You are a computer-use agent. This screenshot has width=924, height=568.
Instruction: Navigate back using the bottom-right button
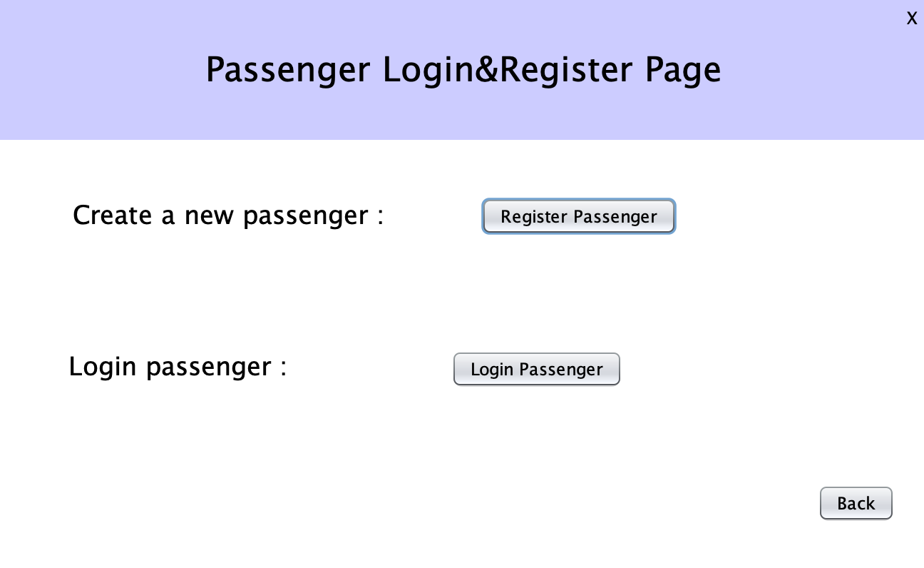click(x=856, y=503)
